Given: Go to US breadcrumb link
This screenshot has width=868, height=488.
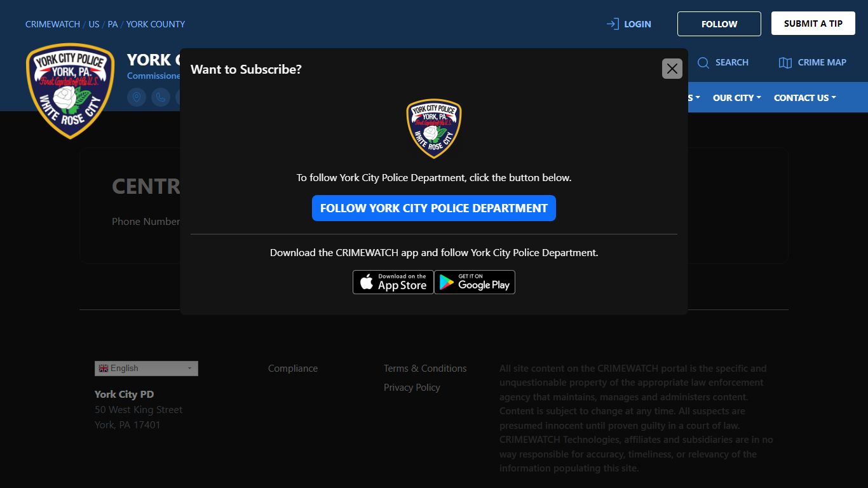Looking at the screenshot, I should 94,24.
